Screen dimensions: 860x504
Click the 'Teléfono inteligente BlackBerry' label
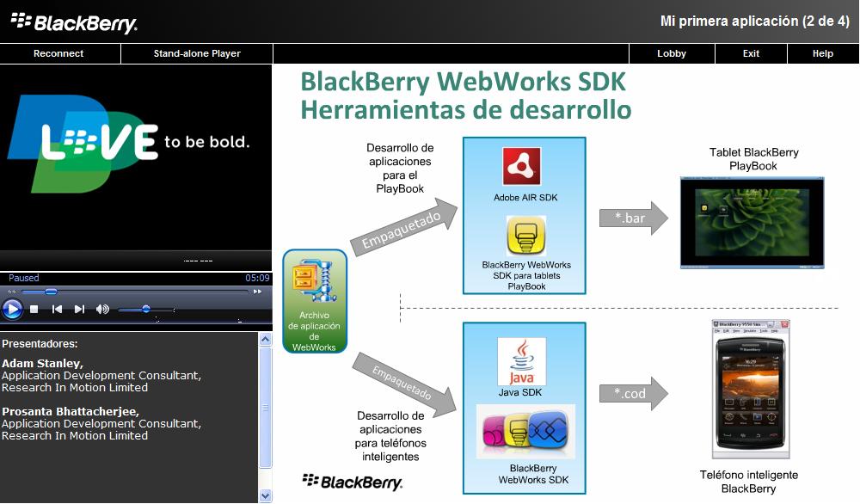(x=749, y=482)
